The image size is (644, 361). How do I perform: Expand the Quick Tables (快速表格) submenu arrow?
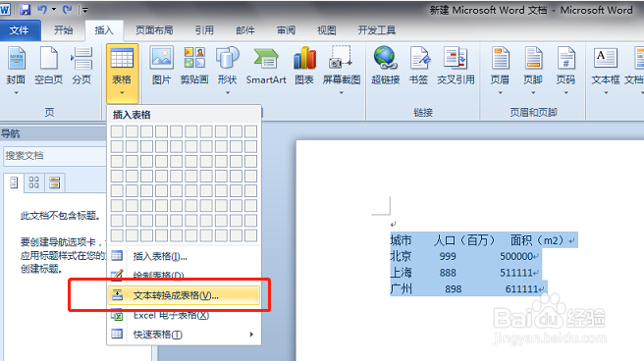coord(251,335)
